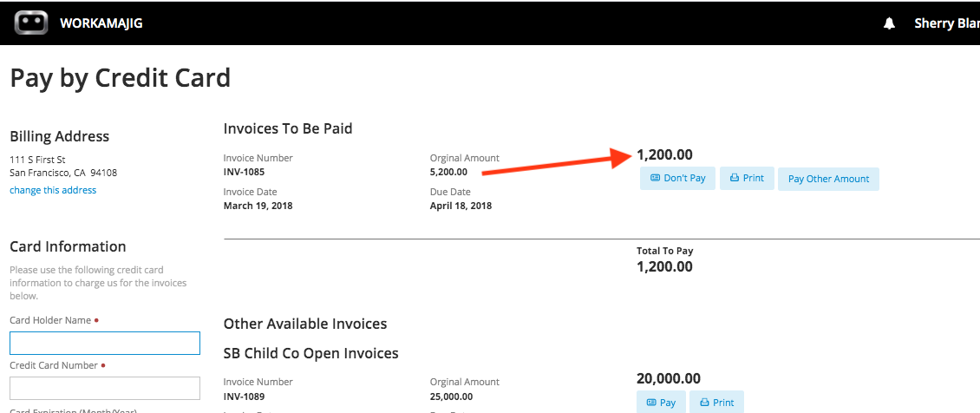Click the Workamajig robot logo icon
This screenshot has height=413, width=980.
tap(31, 23)
